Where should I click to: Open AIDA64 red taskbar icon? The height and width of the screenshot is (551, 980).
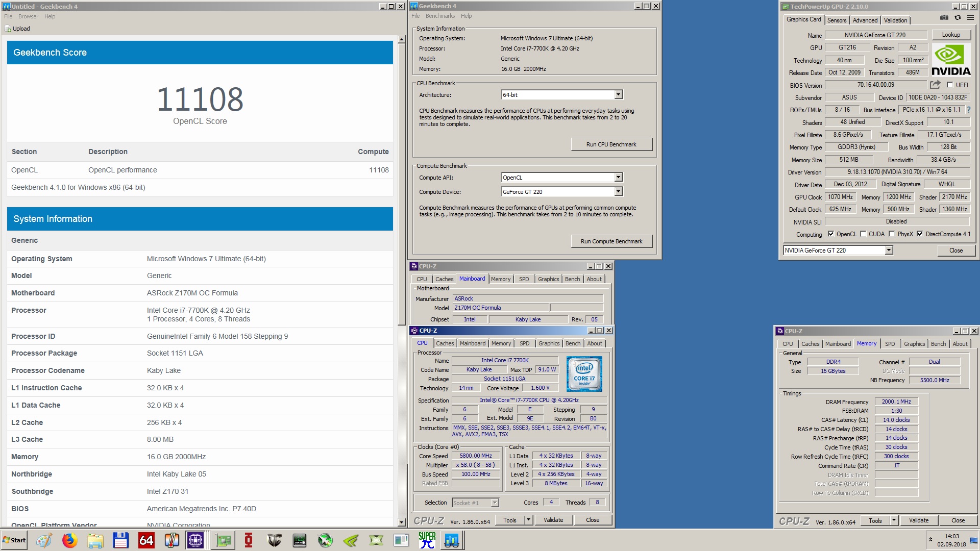(x=146, y=540)
